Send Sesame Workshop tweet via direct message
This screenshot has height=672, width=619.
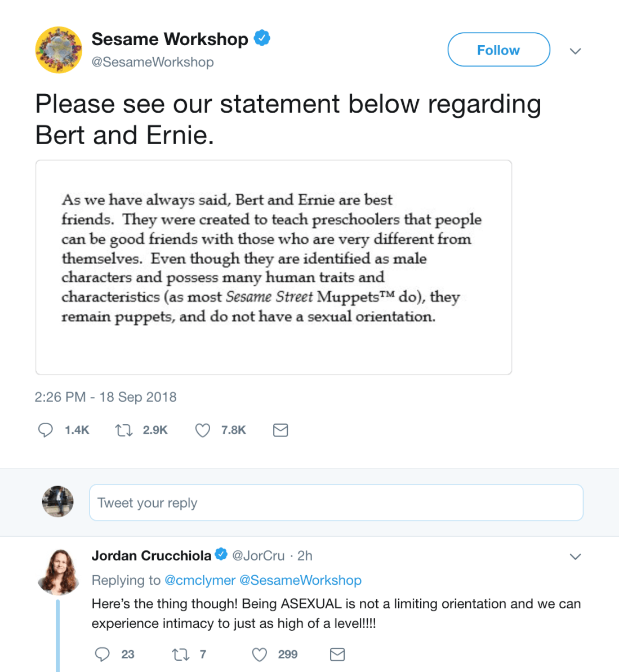click(280, 430)
